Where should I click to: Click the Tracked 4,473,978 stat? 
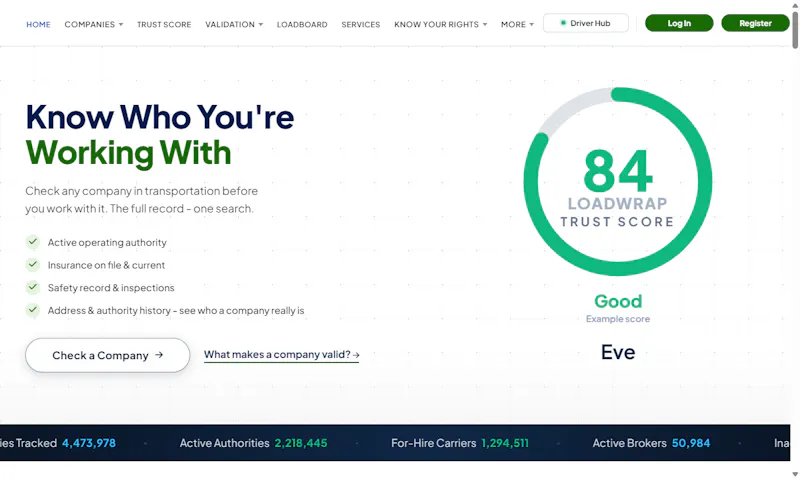pyautogui.click(x=58, y=443)
